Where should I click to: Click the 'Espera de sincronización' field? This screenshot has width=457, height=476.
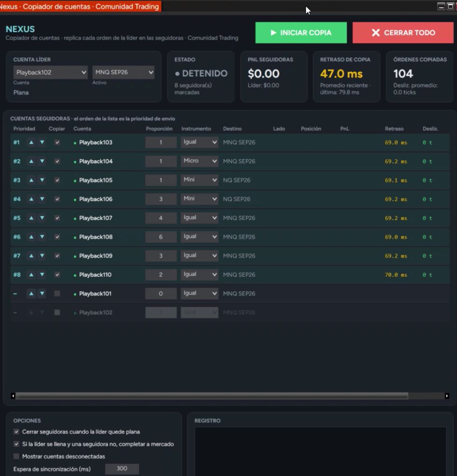click(122, 469)
